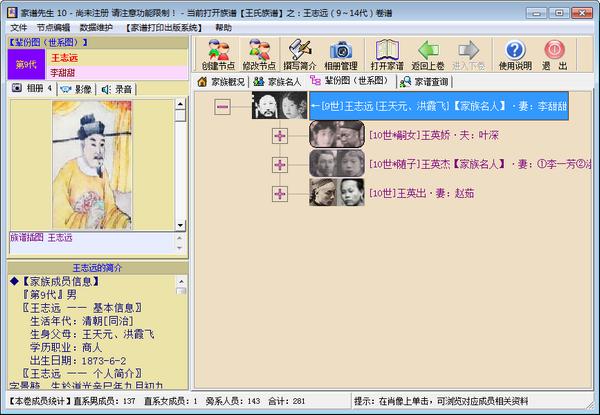Click the 创建节点 toolbar icon

coord(218,55)
